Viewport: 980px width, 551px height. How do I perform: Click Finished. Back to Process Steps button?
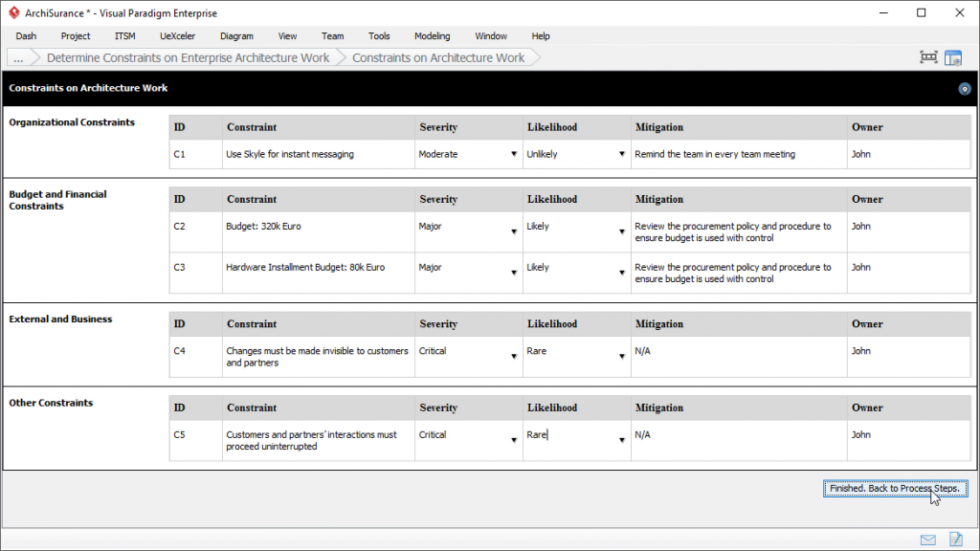pos(895,489)
